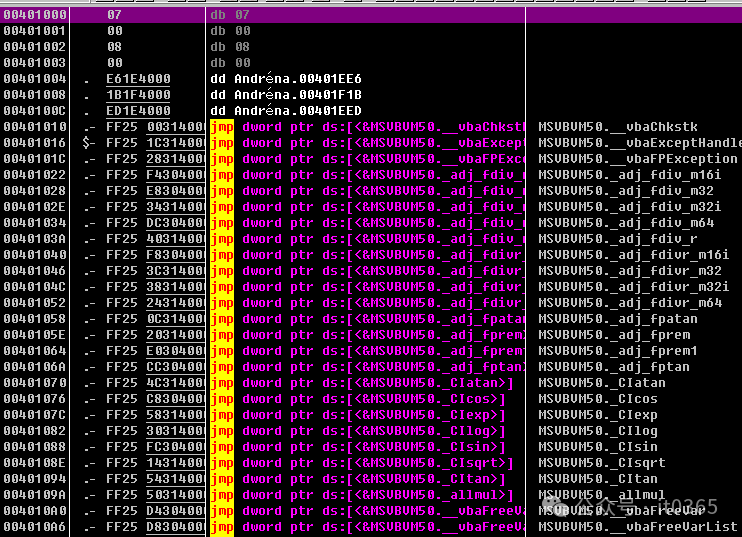Select the MSVBVM50._CIexp comment

tap(597, 415)
